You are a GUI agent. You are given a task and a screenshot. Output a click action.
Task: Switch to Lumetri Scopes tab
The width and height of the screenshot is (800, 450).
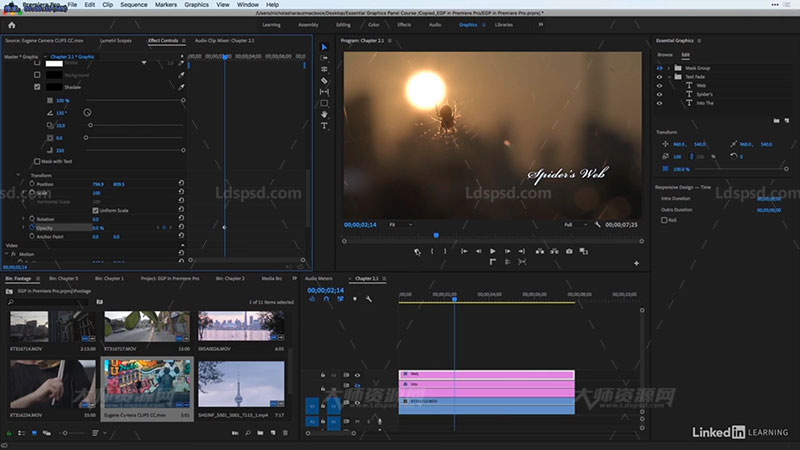pos(116,40)
